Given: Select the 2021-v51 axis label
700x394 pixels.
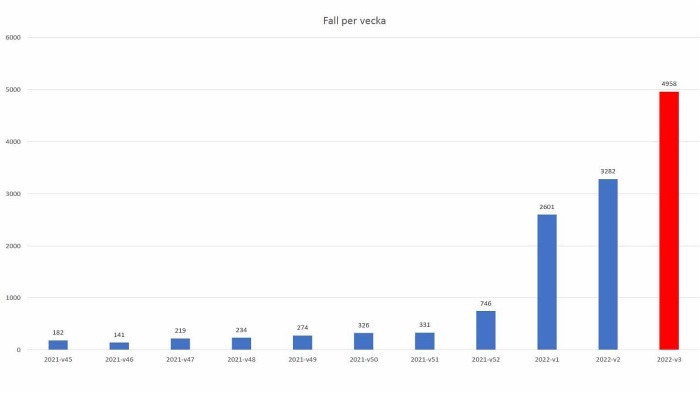Looking at the screenshot, I should click(425, 360).
